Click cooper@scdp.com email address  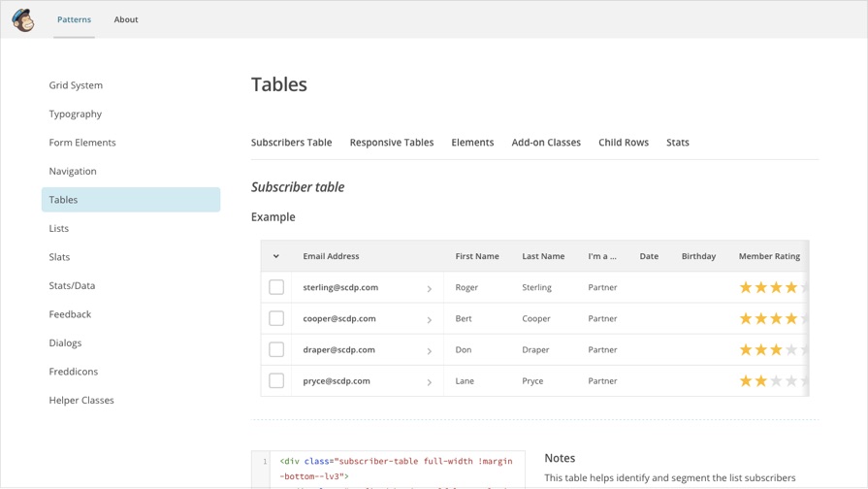pos(339,318)
